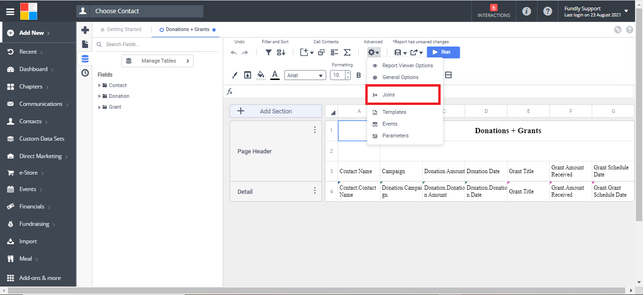Open the conditional formatting droplet icon
Screen dimensions: 644x295
point(248,75)
